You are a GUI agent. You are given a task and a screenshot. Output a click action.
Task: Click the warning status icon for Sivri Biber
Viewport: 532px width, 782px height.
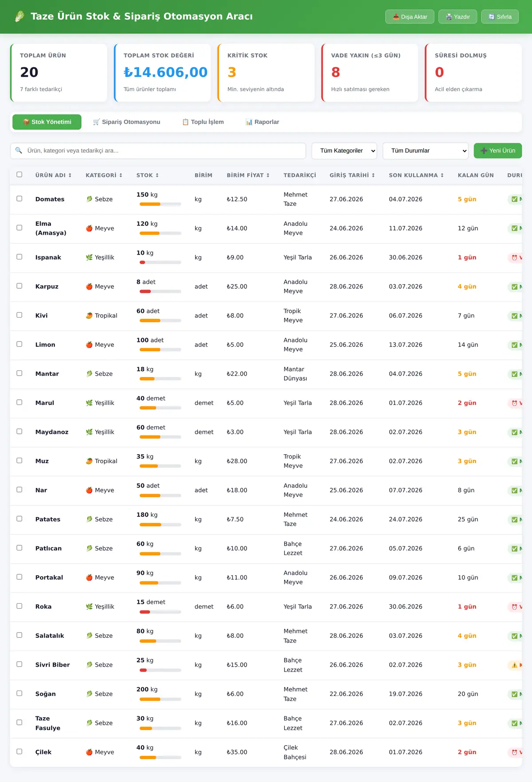(x=514, y=665)
